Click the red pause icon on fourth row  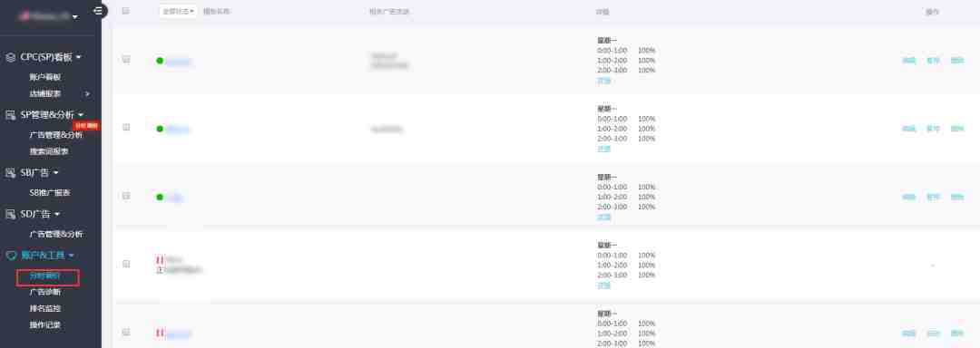click(160, 259)
